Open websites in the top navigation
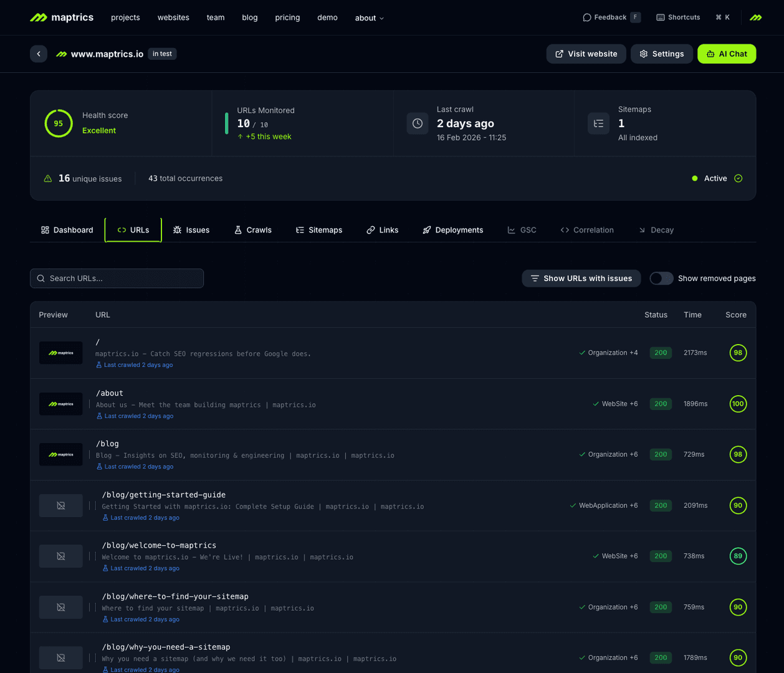The image size is (784, 673). click(x=173, y=17)
